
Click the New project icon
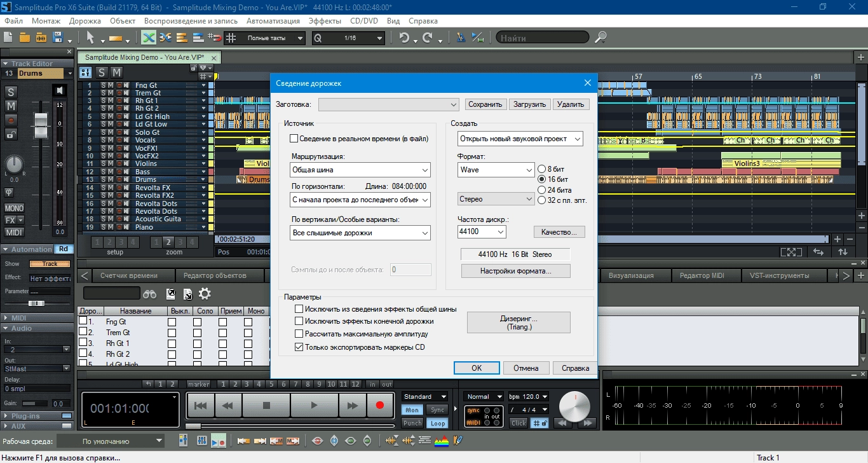[10, 38]
